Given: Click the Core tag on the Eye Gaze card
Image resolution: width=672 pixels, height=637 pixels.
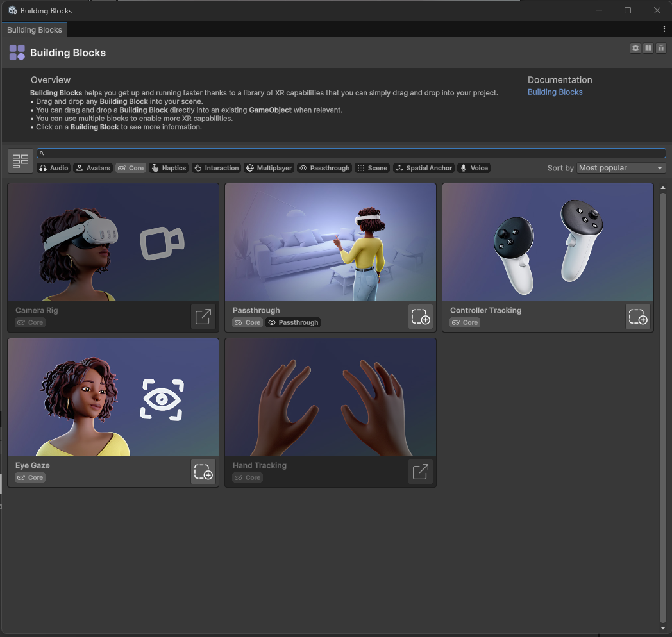Looking at the screenshot, I should (x=30, y=477).
